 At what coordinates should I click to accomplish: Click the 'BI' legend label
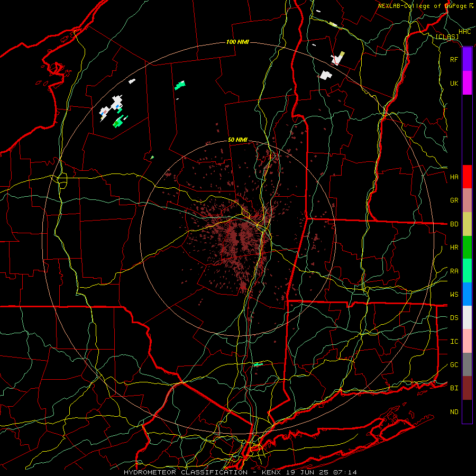click(x=454, y=388)
